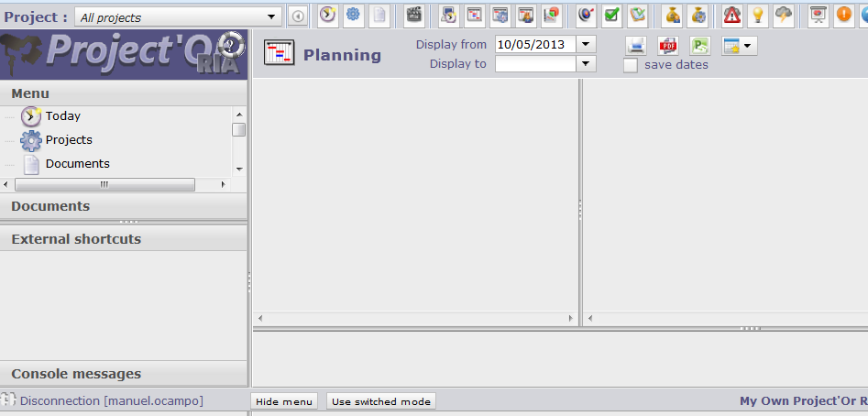This screenshot has width=868, height=416.
Task: Export planning to MS Project format
Action: click(x=700, y=46)
